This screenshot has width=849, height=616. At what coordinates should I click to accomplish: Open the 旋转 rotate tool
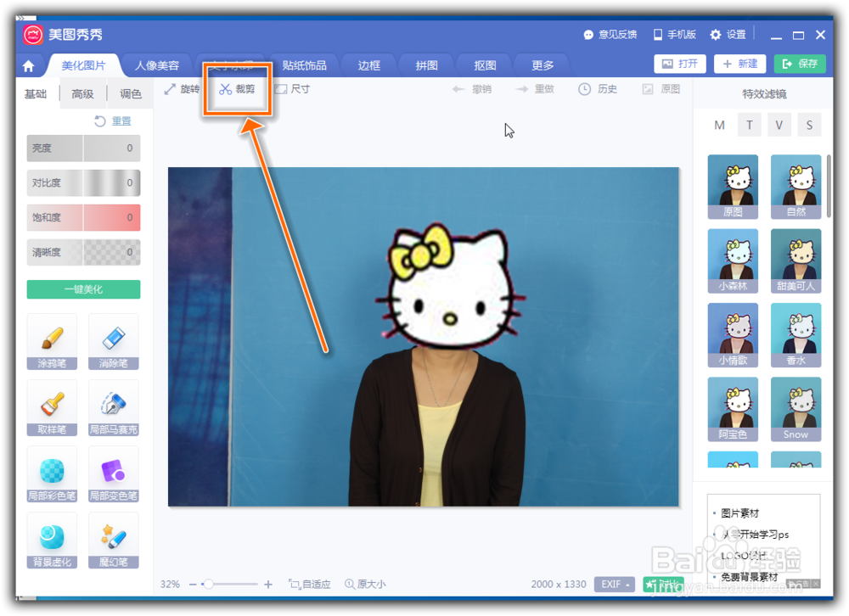[x=182, y=89]
